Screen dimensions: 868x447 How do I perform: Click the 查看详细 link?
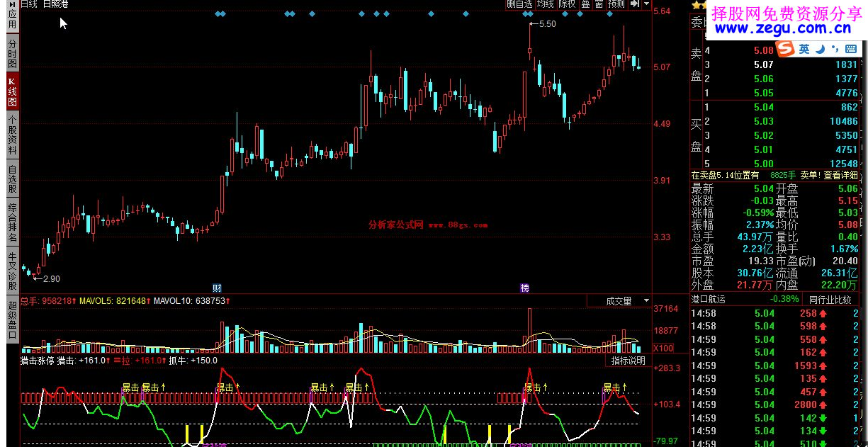coord(841,175)
